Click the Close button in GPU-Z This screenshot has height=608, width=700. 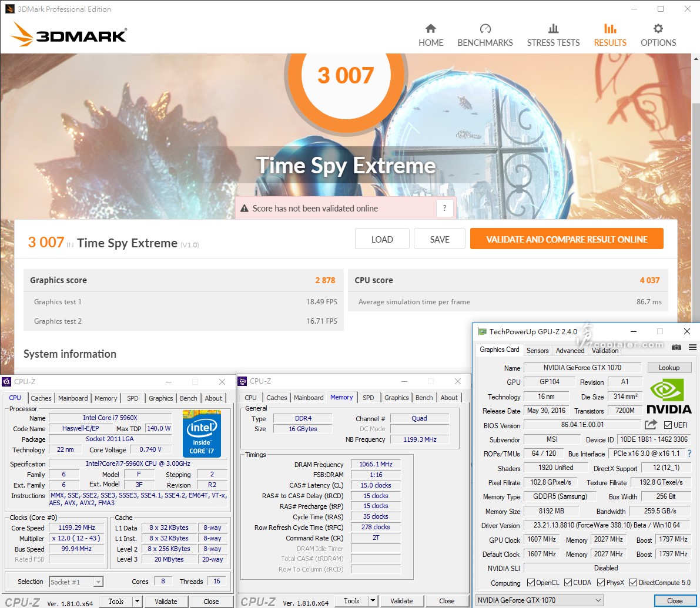[675, 600]
